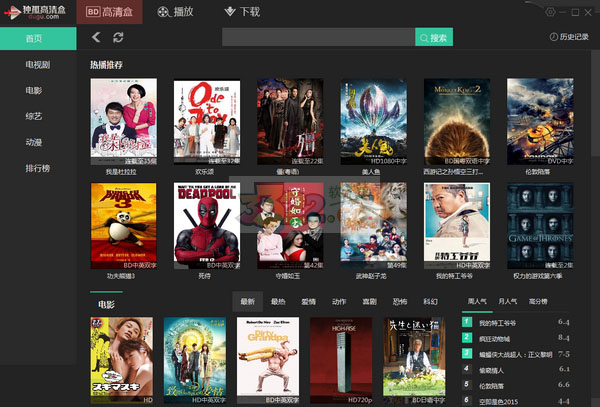Click the refresh icon

(118, 37)
